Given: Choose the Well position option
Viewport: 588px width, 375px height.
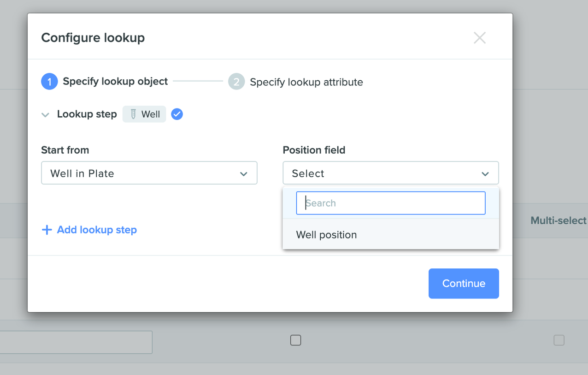Looking at the screenshot, I should 391,235.
